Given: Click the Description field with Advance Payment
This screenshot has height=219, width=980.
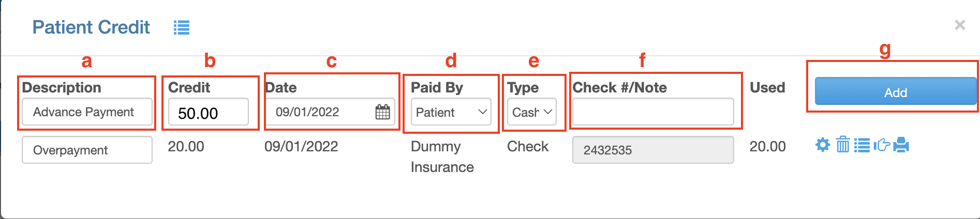Looking at the screenshot, I should (87, 112).
